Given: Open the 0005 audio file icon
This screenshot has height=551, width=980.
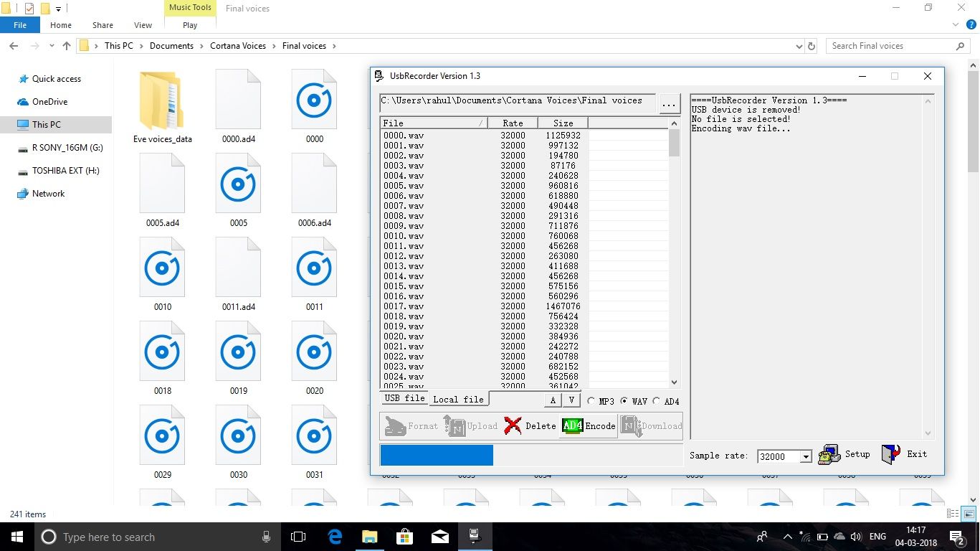Looking at the screenshot, I should click(x=238, y=184).
